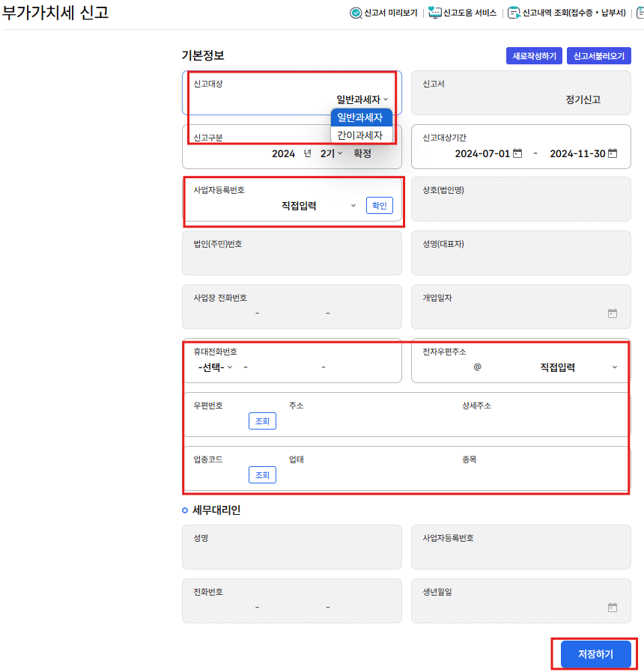Open the 2기 period dropdown
Image resolution: width=644 pixels, height=672 pixels.
click(331, 153)
